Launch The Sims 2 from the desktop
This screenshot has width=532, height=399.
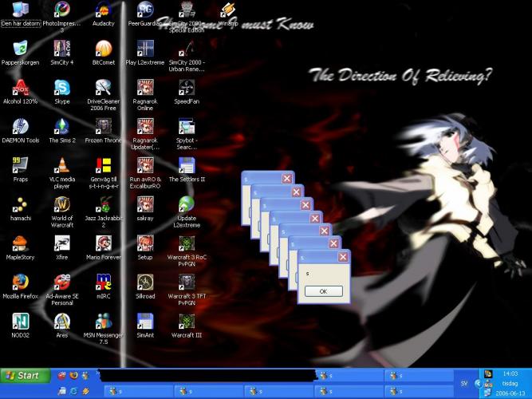click(x=62, y=126)
